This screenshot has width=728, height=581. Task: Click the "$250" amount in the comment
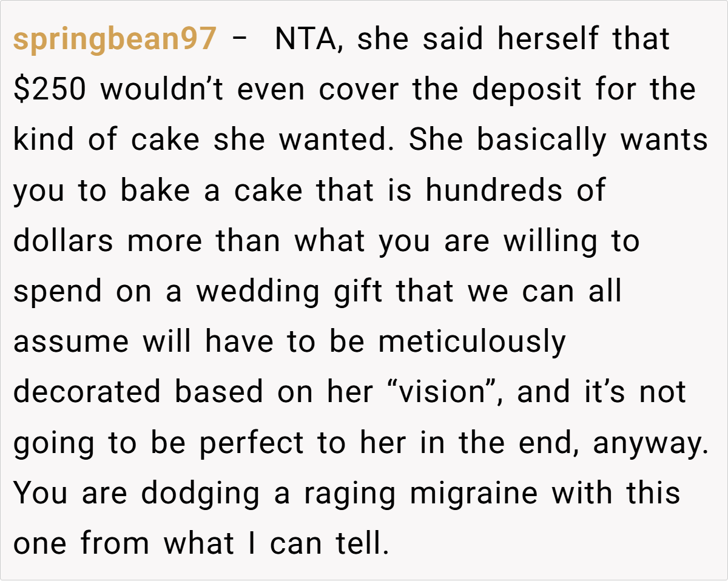(50, 90)
